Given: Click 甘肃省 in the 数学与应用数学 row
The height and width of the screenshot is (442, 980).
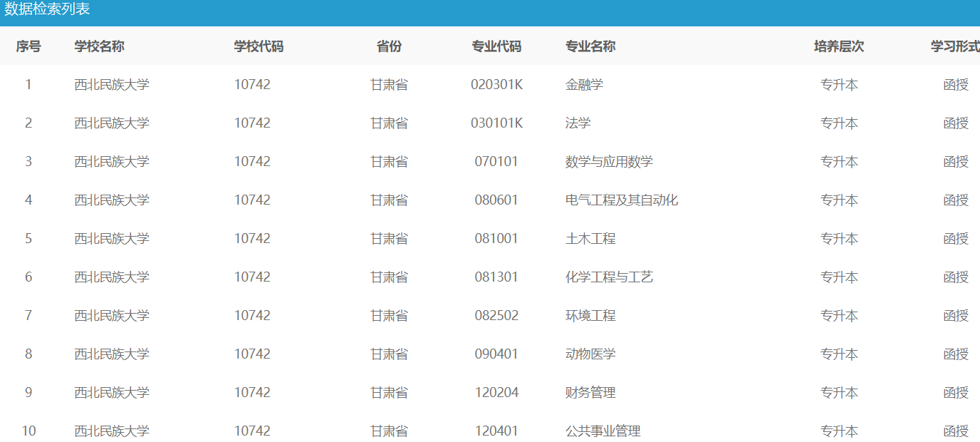Looking at the screenshot, I should coord(389,162).
